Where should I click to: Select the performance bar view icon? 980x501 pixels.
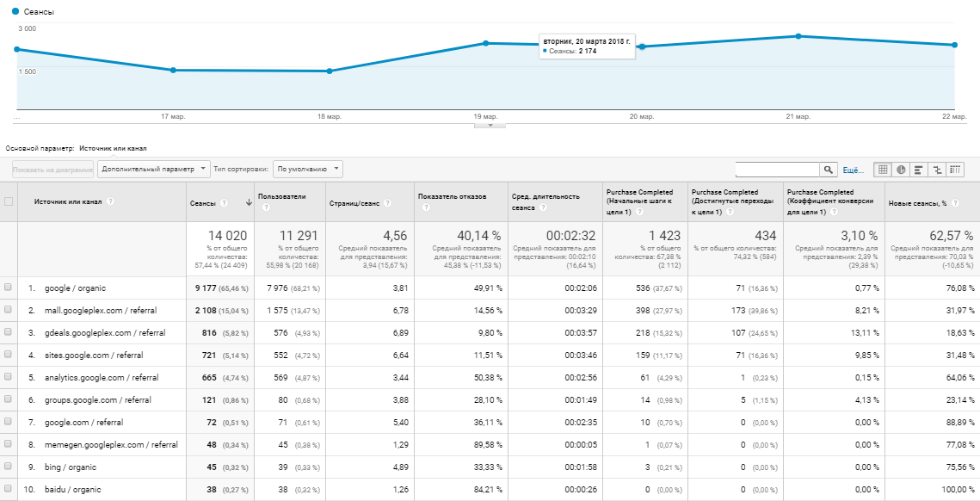919,170
